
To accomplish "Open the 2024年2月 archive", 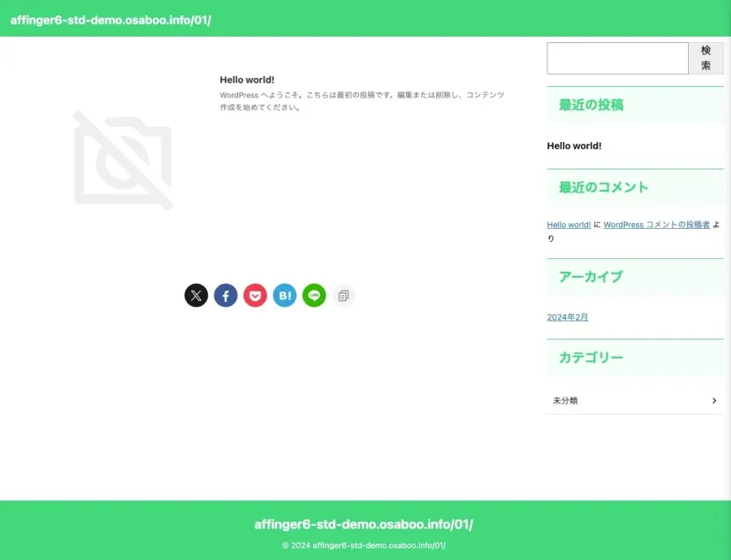I will click(567, 317).
